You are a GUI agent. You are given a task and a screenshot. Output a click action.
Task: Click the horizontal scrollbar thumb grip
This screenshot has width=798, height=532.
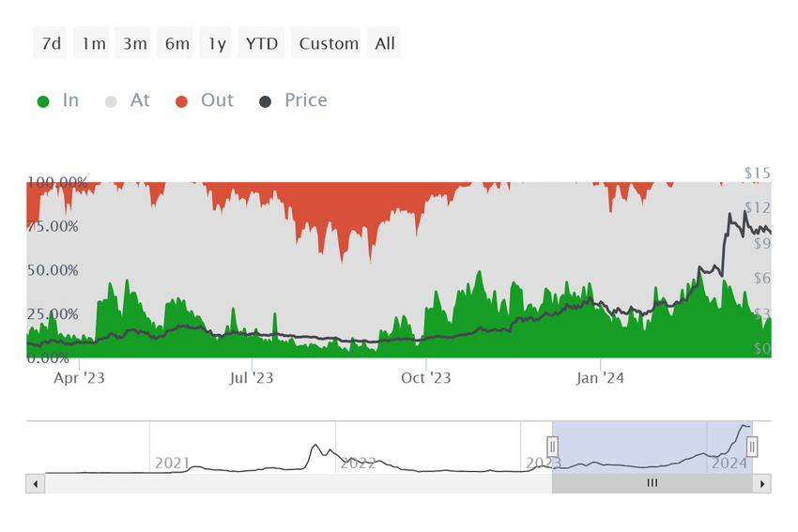[x=652, y=483]
